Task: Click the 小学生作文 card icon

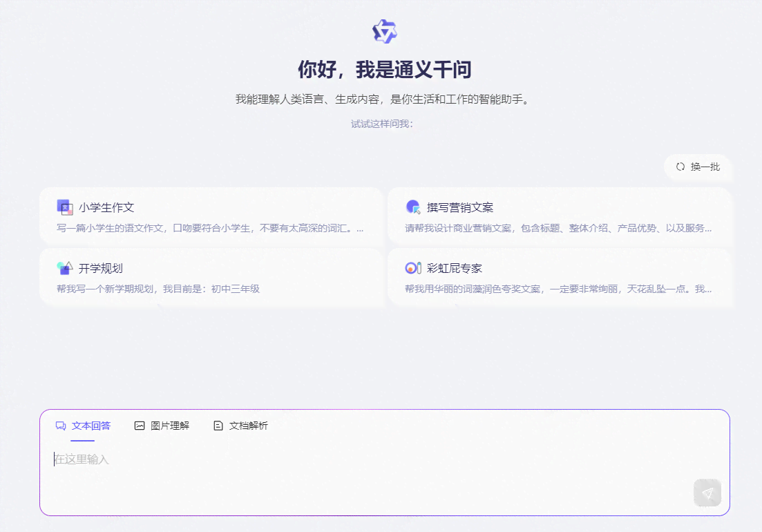Action: 65,207
